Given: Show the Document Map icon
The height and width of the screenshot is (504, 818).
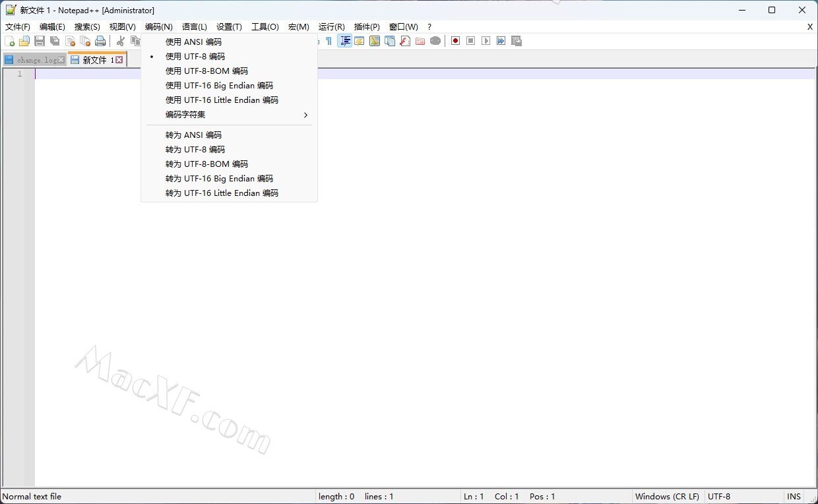Looking at the screenshot, I should pos(375,41).
